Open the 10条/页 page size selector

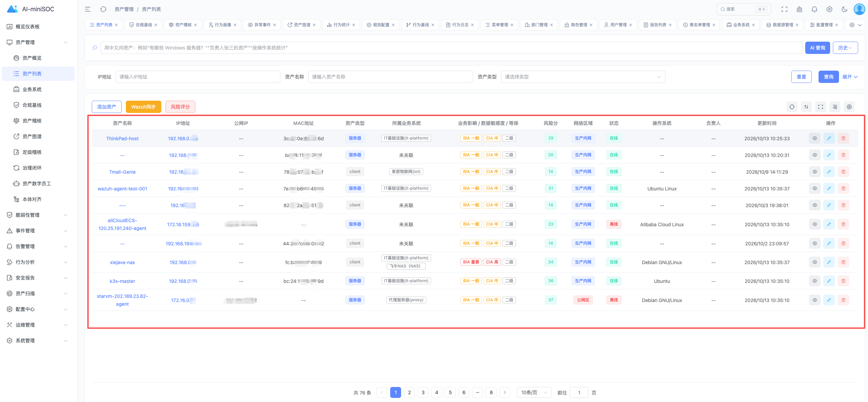[x=534, y=392]
